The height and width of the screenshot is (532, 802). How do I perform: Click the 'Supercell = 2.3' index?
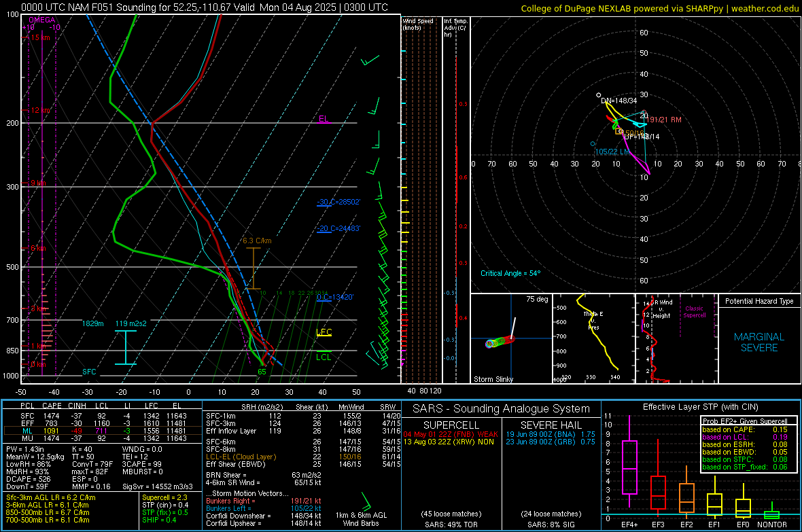coord(164,498)
